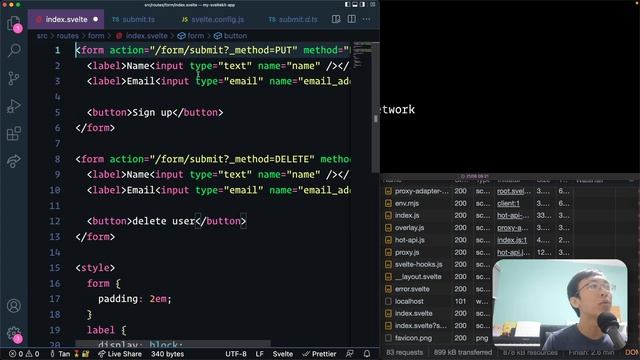Change the LF end of line sequence

coord(260,354)
